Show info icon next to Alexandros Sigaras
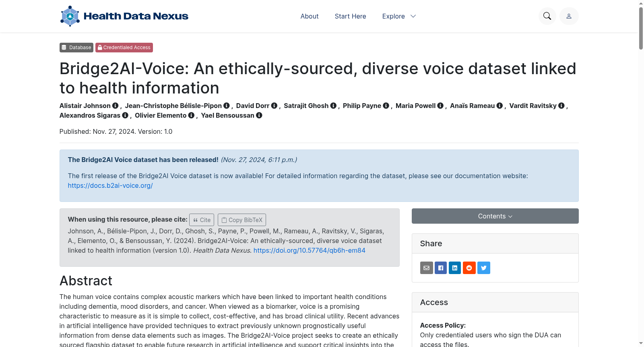 (125, 115)
